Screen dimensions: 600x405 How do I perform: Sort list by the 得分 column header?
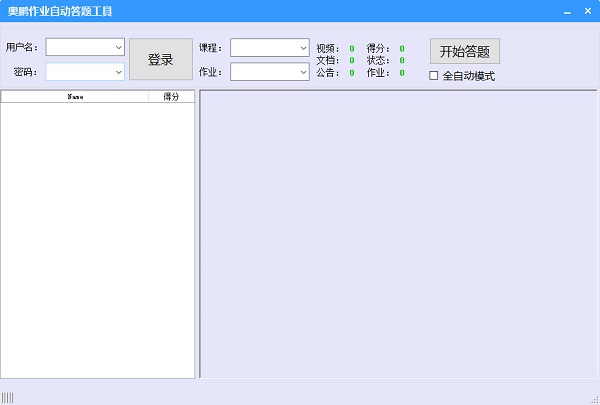(x=171, y=97)
